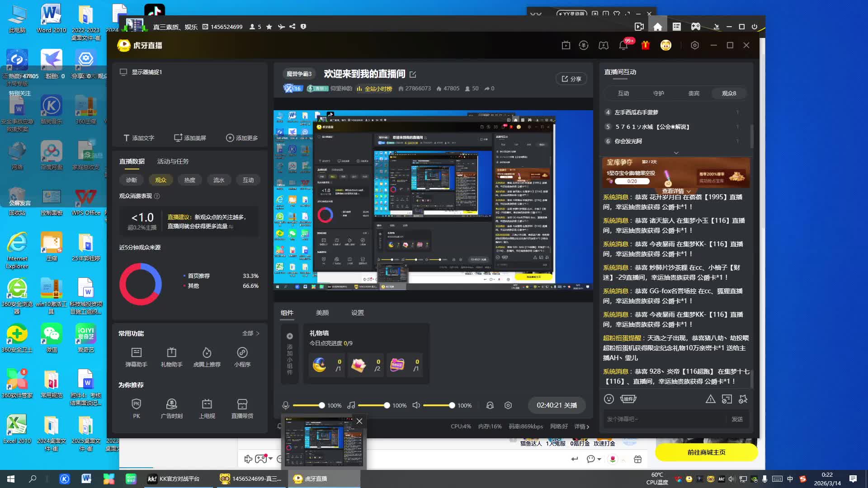
Task: Mute the microphone
Action: [285, 405]
